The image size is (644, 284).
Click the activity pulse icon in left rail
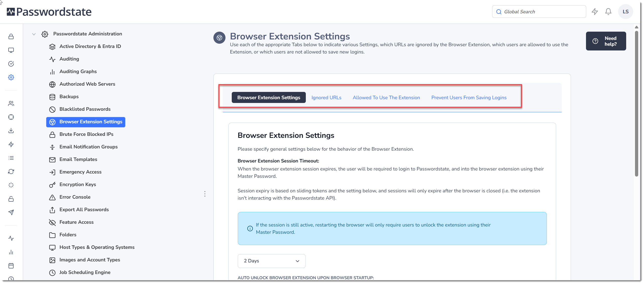tap(11, 238)
